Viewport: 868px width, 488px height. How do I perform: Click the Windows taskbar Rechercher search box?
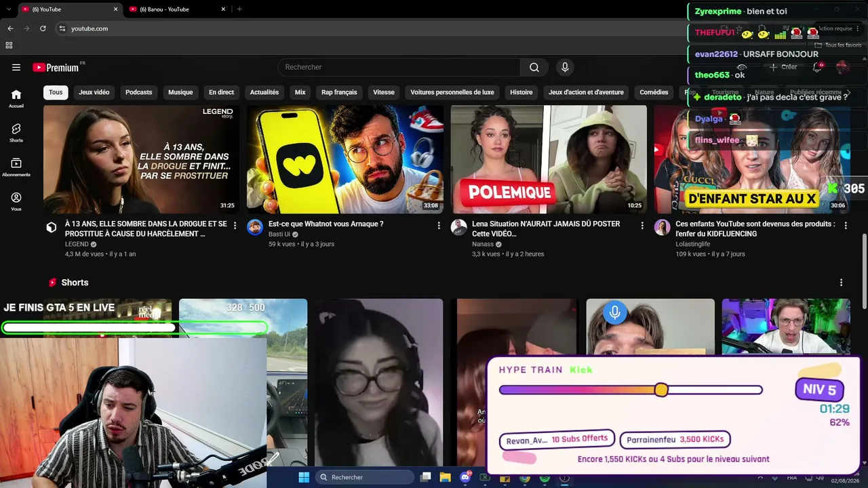click(365, 477)
